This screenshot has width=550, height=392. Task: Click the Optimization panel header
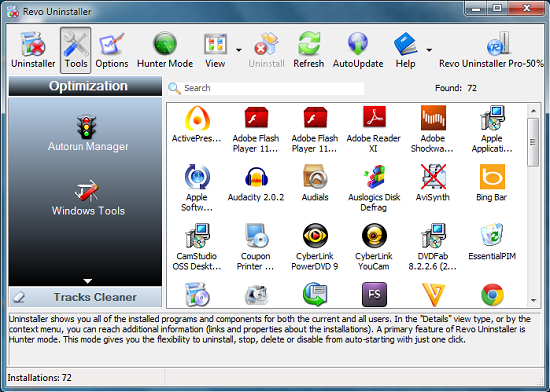[86, 86]
